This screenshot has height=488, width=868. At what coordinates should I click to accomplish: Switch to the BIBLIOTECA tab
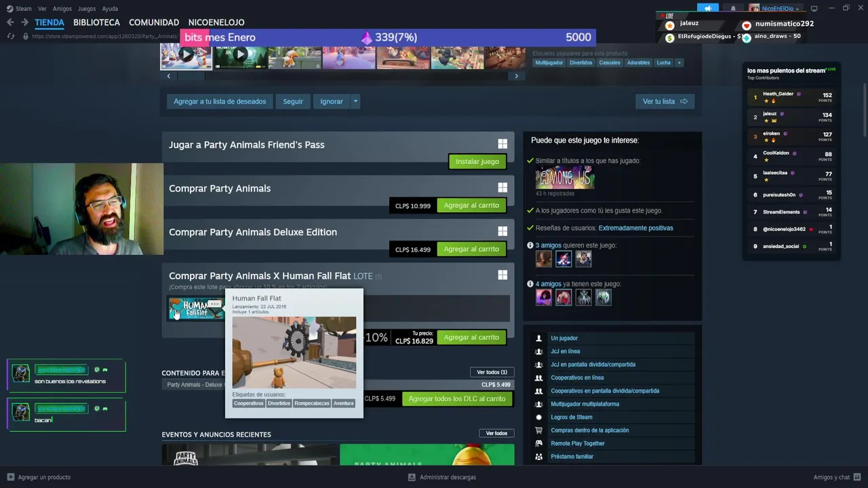point(96,22)
